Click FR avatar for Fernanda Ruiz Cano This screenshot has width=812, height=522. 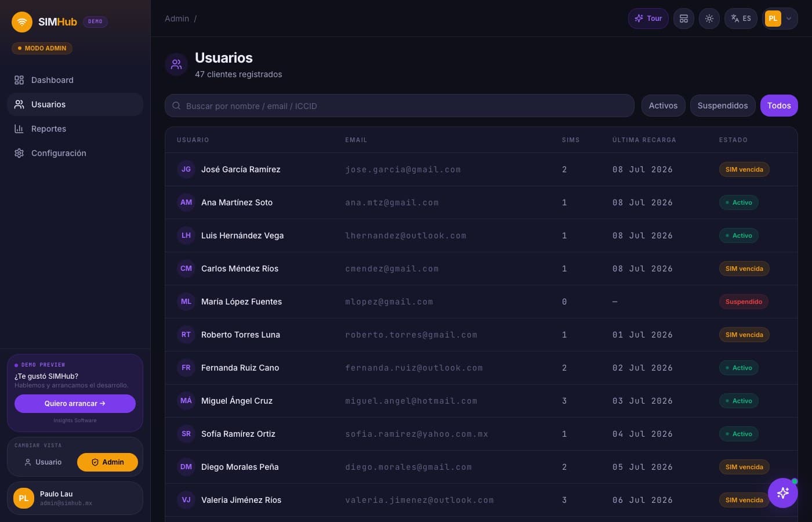[x=186, y=368]
